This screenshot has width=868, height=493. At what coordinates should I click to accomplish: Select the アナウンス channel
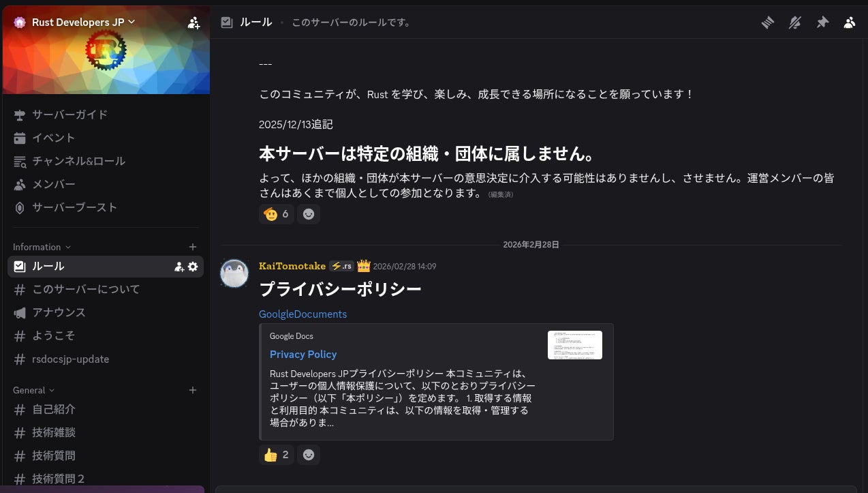coord(59,312)
